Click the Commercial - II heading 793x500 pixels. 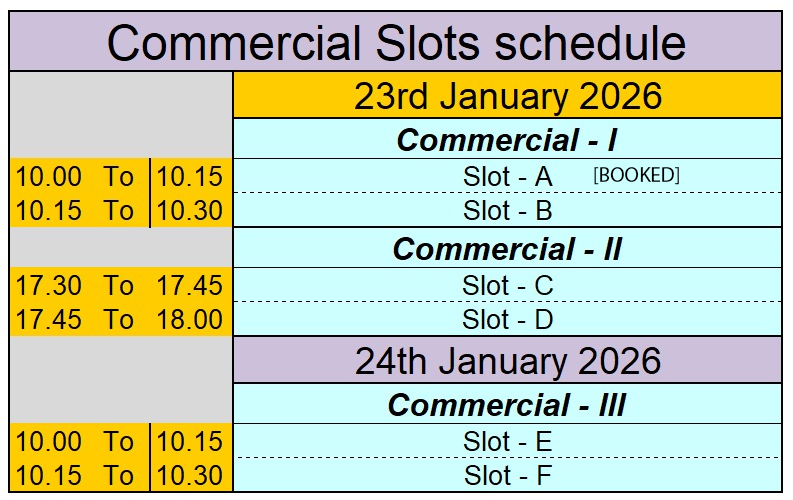click(507, 249)
